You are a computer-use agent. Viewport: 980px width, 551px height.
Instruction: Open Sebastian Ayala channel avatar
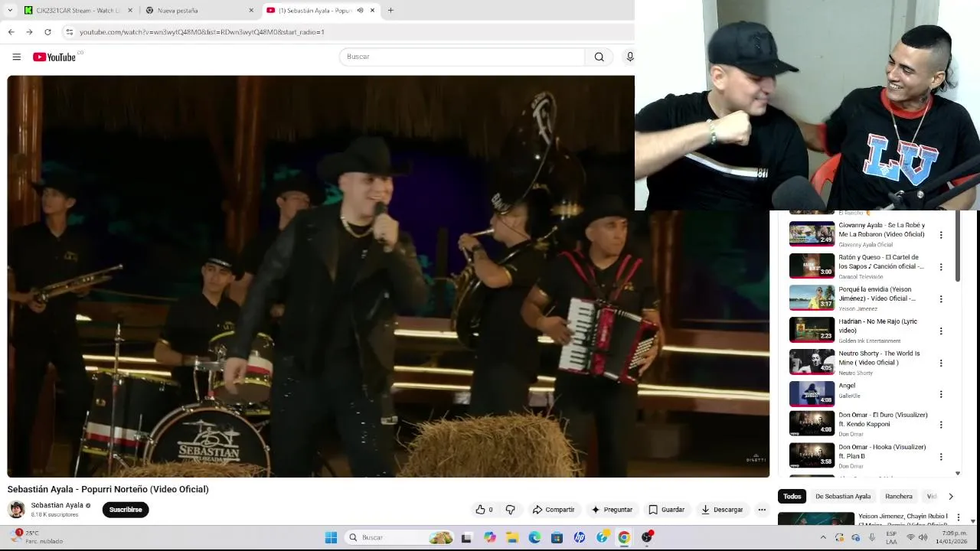coord(16,510)
